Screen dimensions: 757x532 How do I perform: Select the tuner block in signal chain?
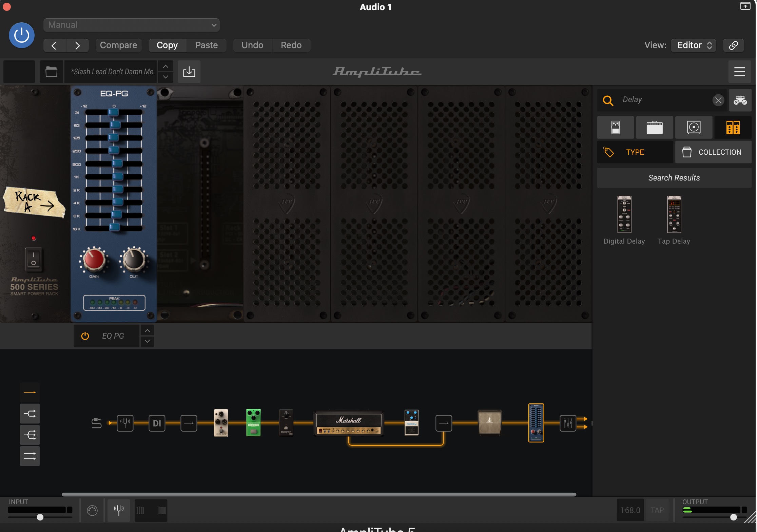tap(125, 423)
